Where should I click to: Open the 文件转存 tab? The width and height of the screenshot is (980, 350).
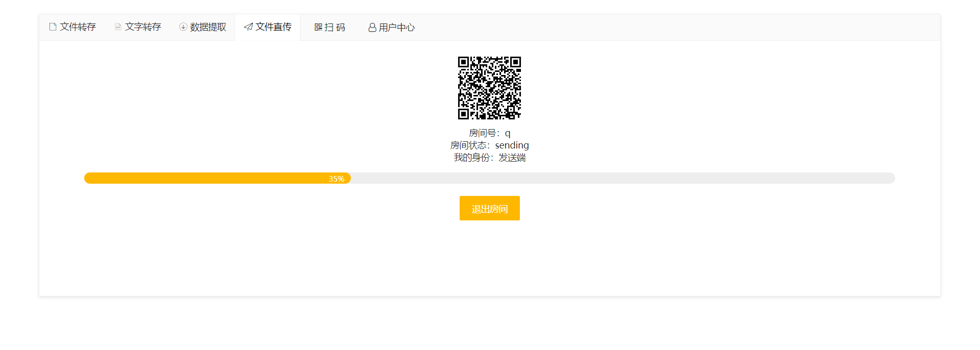pos(73,27)
